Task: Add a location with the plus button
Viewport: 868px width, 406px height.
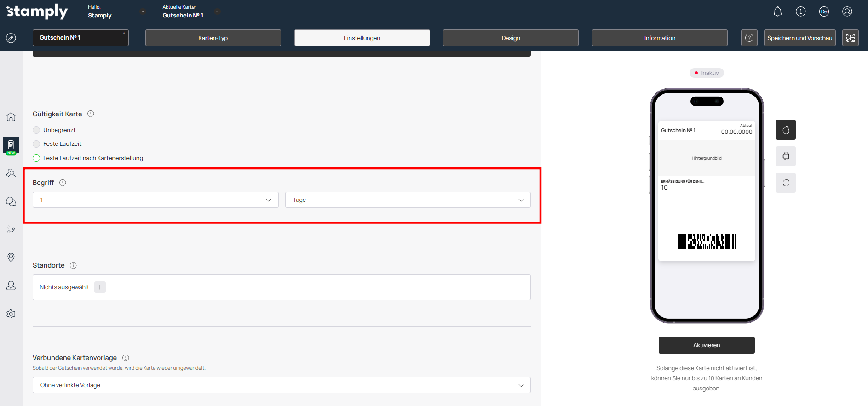Action: [x=100, y=287]
